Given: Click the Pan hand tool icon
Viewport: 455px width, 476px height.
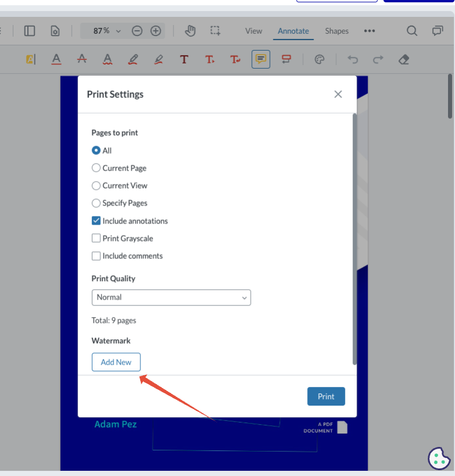Looking at the screenshot, I should coord(190,31).
